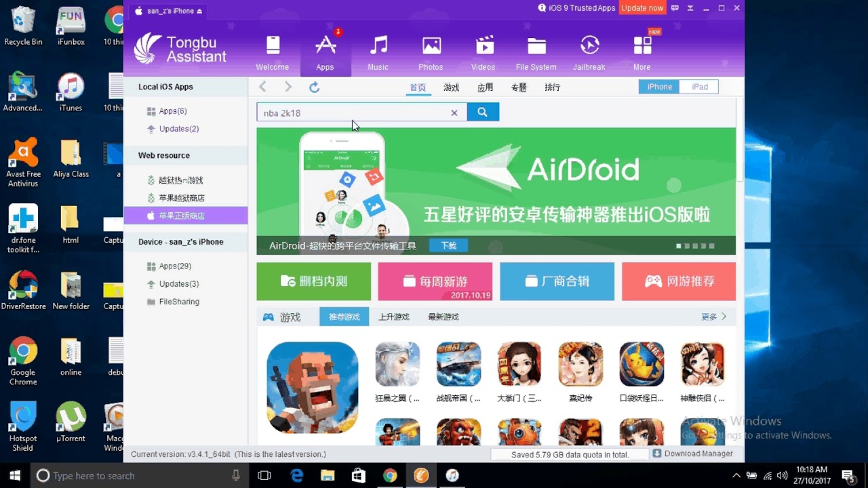Viewport: 868px width, 488px height.
Task: Open the large orange-bearded gunman game icon
Action: click(313, 388)
